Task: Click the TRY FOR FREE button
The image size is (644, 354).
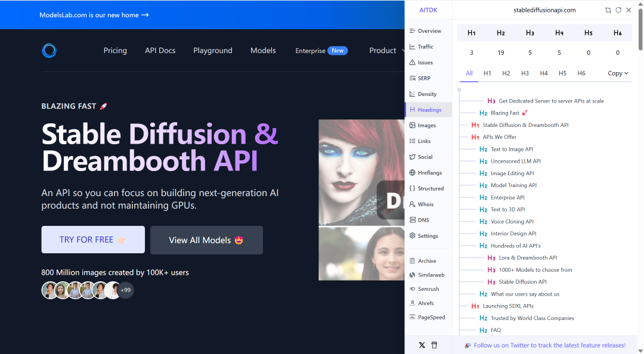Action: (93, 240)
